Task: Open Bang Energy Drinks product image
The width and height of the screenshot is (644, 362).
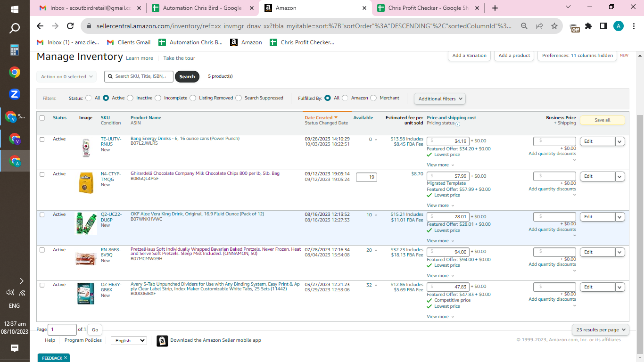Action: [86, 148]
